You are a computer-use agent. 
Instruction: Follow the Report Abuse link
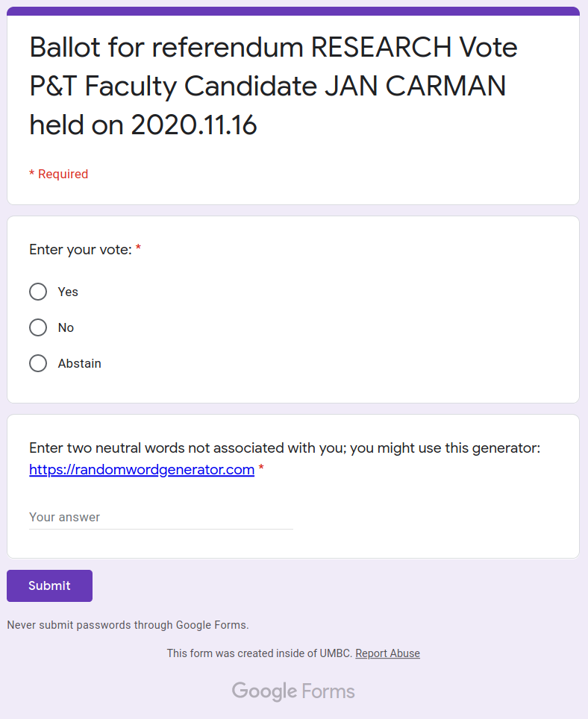(x=387, y=653)
